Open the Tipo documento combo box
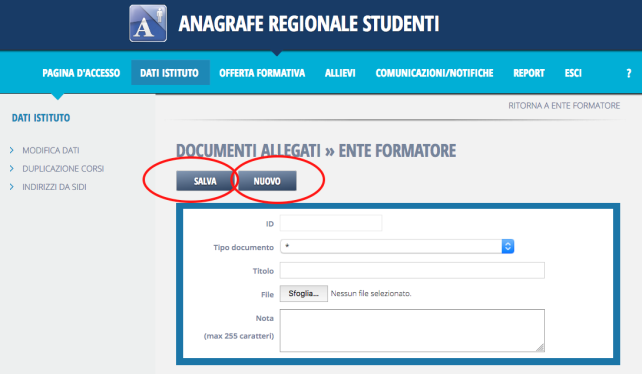 pos(397,246)
